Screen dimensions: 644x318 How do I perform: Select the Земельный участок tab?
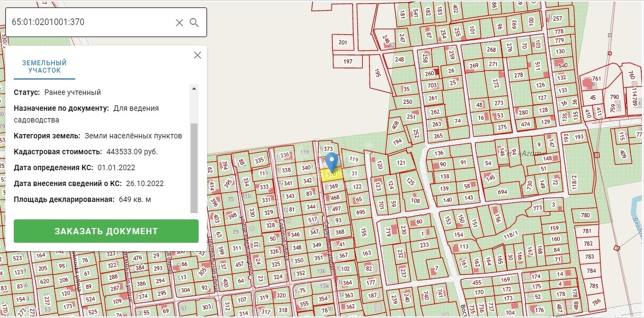click(x=44, y=67)
